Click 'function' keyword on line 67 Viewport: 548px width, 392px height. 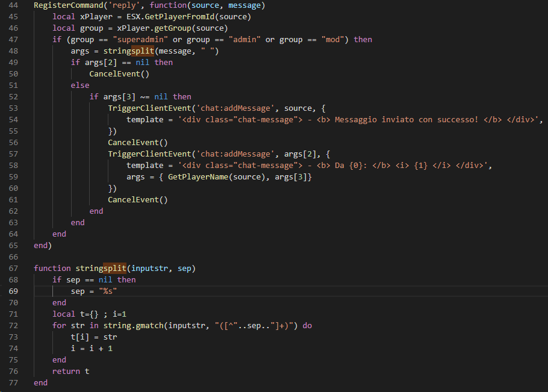click(52, 269)
